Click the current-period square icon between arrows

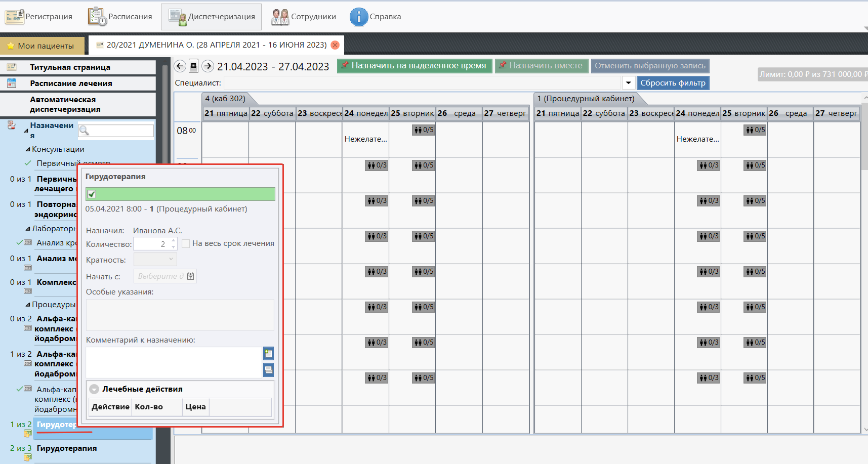point(193,66)
